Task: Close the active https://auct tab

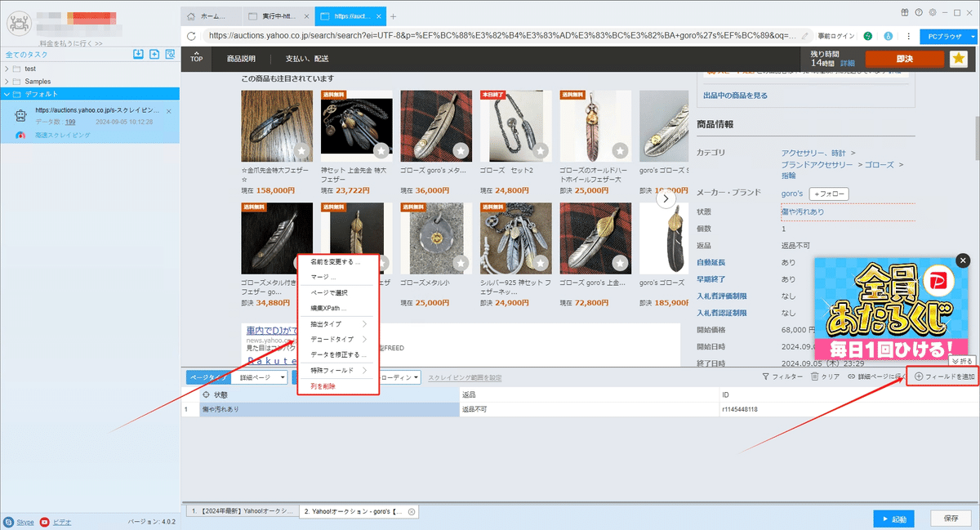Action: tap(378, 16)
